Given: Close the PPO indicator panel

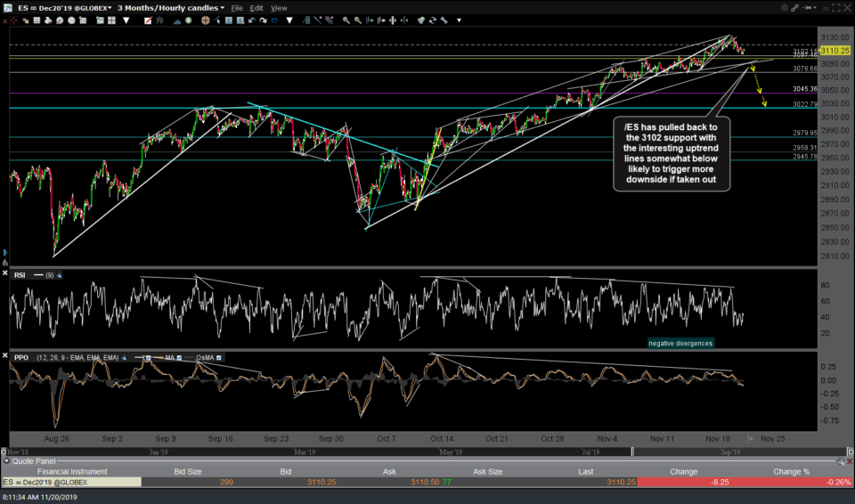Looking at the screenshot, I should [x=4, y=355].
